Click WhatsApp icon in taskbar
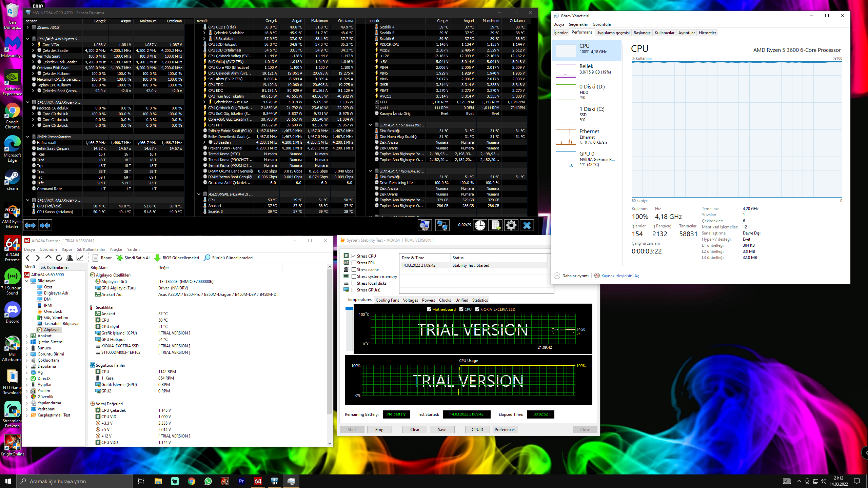 (208, 481)
